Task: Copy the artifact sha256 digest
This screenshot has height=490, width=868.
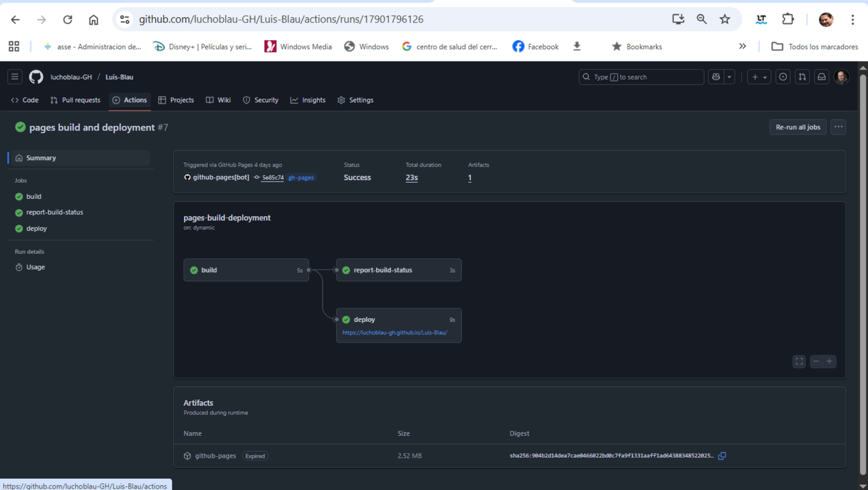Action: 722,456
